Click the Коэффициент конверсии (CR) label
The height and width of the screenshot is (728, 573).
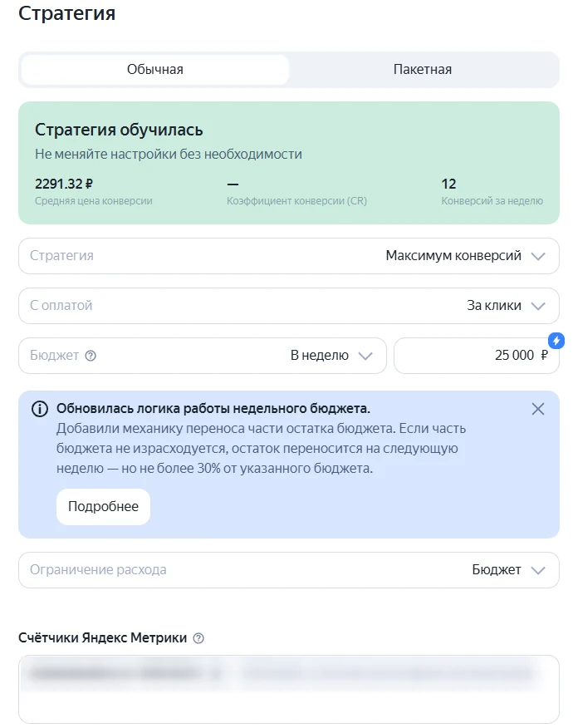[x=296, y=201]
